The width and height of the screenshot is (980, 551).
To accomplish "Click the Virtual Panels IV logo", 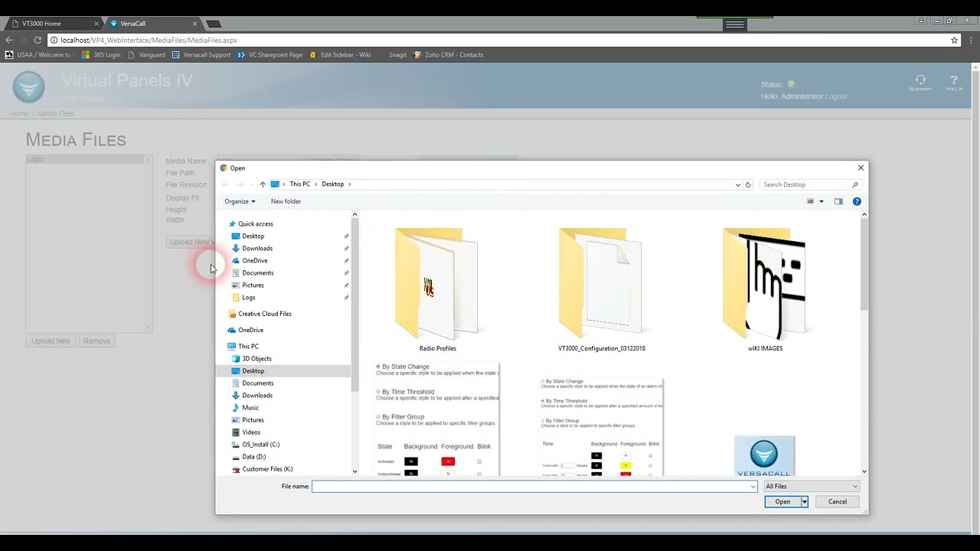I will pos(28,86).
